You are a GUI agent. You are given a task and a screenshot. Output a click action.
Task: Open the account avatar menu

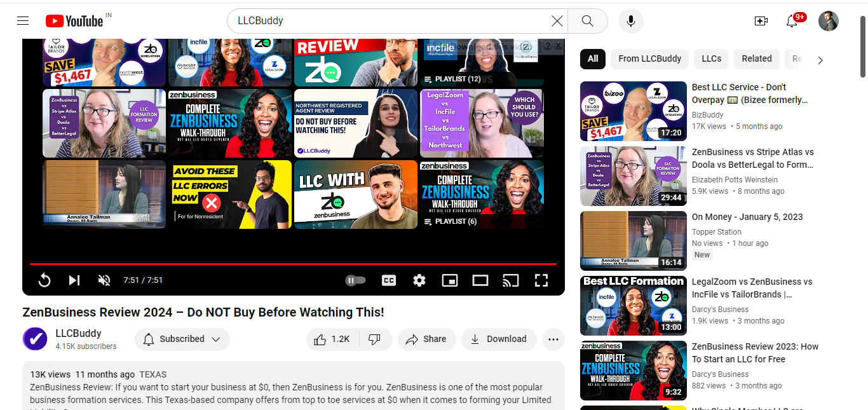point(829,21)
